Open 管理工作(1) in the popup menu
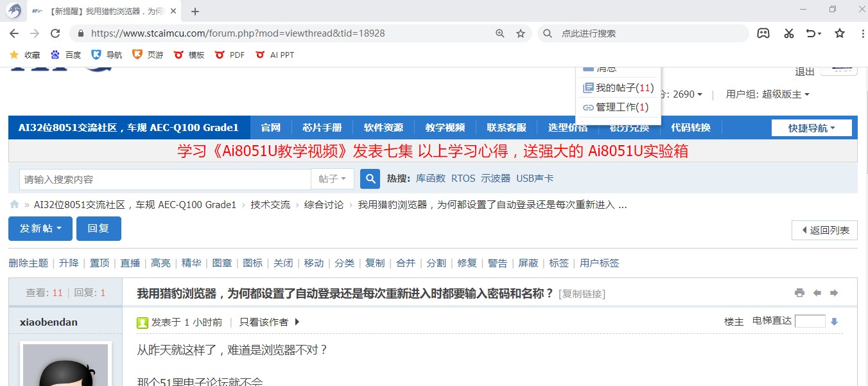The height and width of the screenshot is (386, 868). (616, 107)
